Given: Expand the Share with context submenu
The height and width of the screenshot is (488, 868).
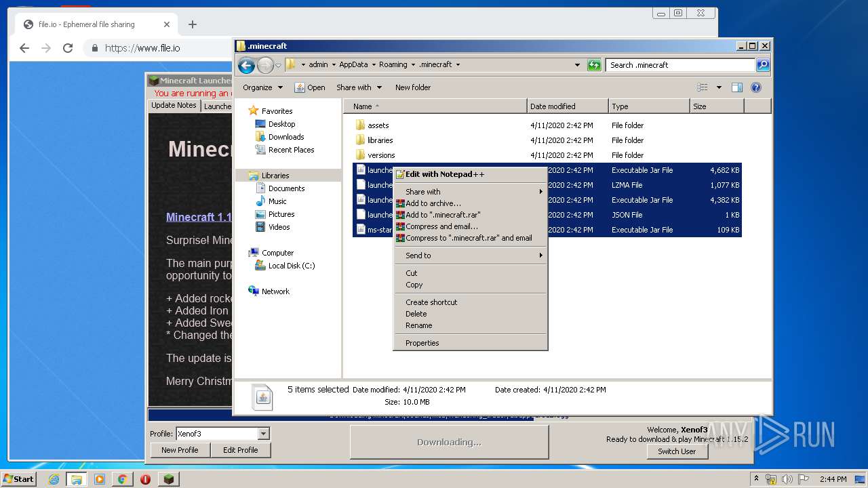Looking at the screenshot, I should (540, 192).
